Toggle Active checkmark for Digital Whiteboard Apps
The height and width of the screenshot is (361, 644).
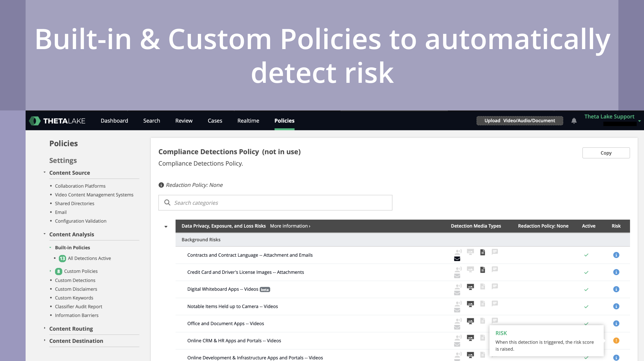[x=586, y=289]
